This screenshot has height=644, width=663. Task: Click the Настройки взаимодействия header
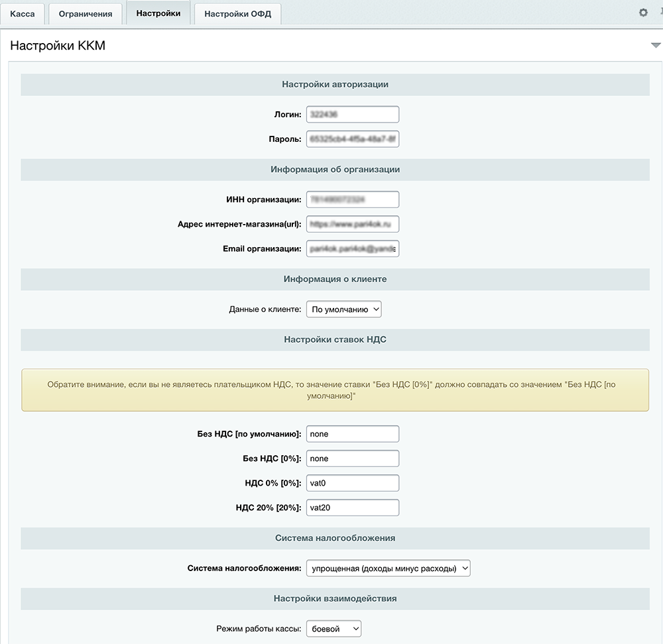(x=335, y=599)
